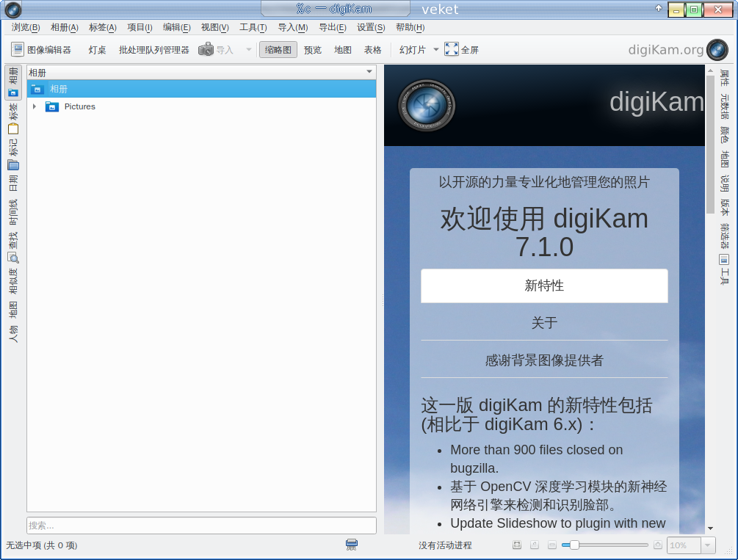This screenshot has width=738, height=560.
Task: Open the 浏览(B) menu
Action: (26, 27)
